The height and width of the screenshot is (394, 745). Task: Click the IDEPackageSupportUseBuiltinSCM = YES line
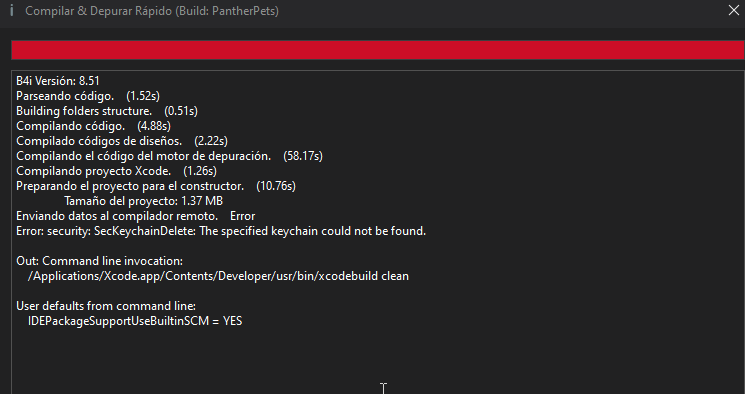(x=135, y=321)
